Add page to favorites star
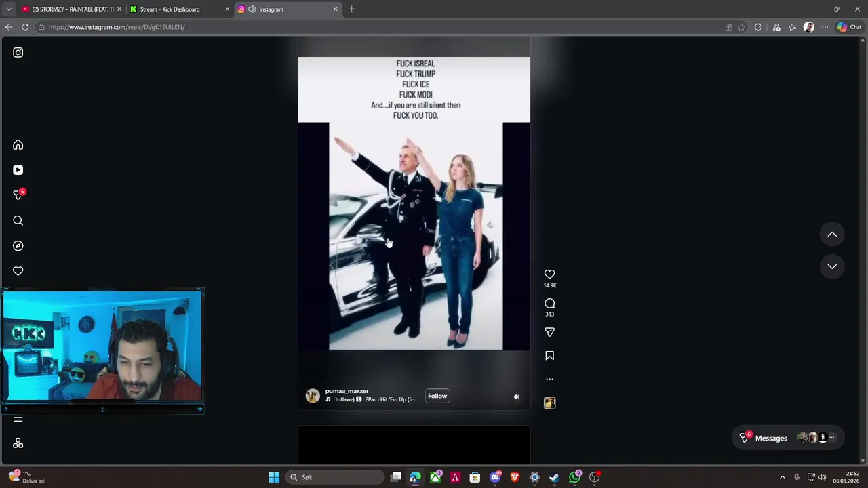This screenshot has height=488, width=868. coord(741,27)
